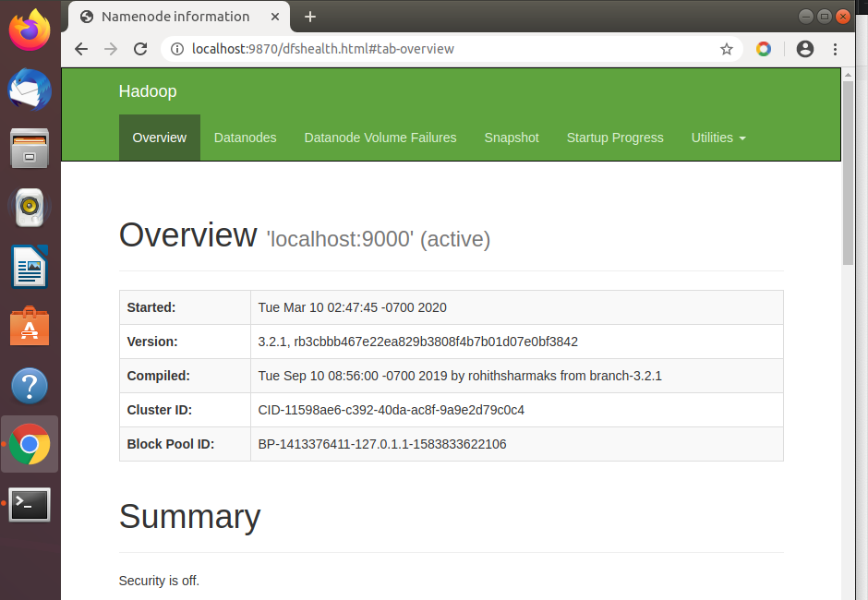Open the Files manager in the dock
This screenshot has width=868, height=600.
pyautogui.click(x=30, y=149)
